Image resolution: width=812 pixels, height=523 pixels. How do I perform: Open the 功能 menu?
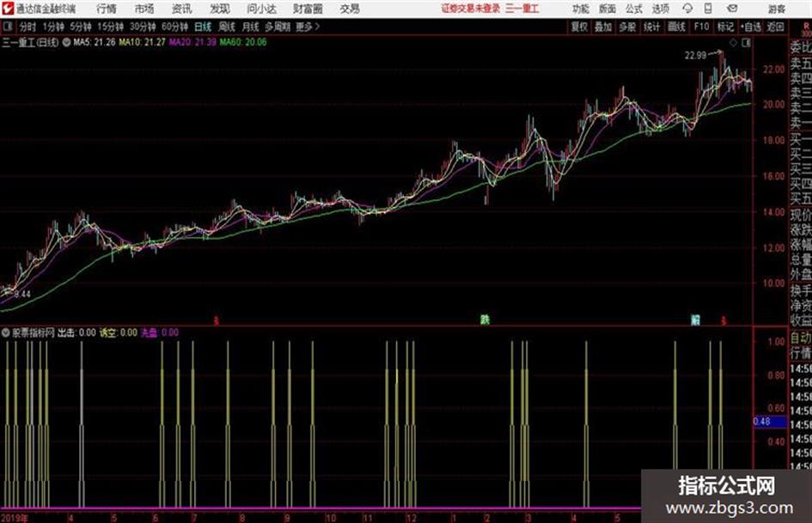pyautogui.click(x=581, y=9)
